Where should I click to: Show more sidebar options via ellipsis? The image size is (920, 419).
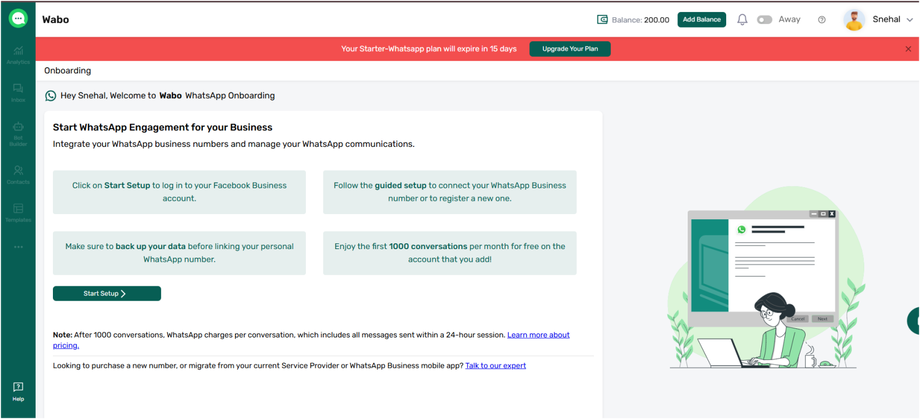click(18, 247)
